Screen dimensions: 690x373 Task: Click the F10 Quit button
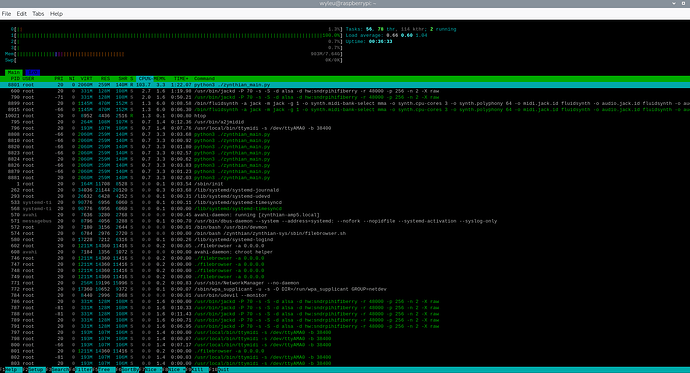[220, 370]
